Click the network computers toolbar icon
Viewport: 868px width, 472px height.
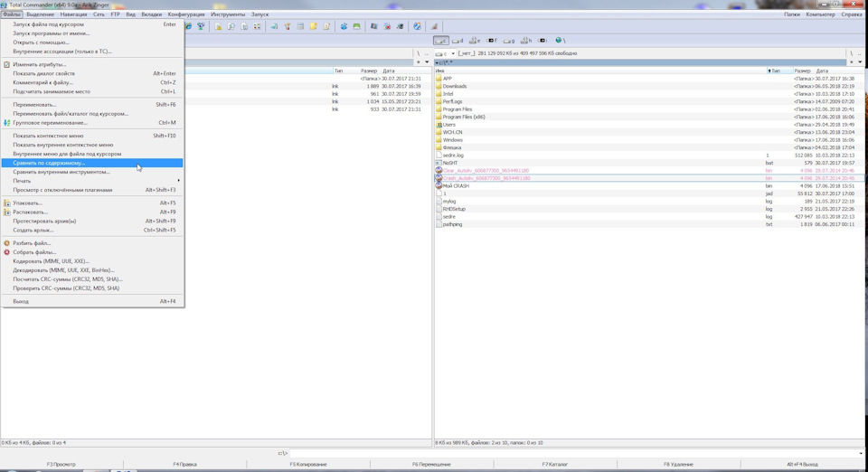201,26
